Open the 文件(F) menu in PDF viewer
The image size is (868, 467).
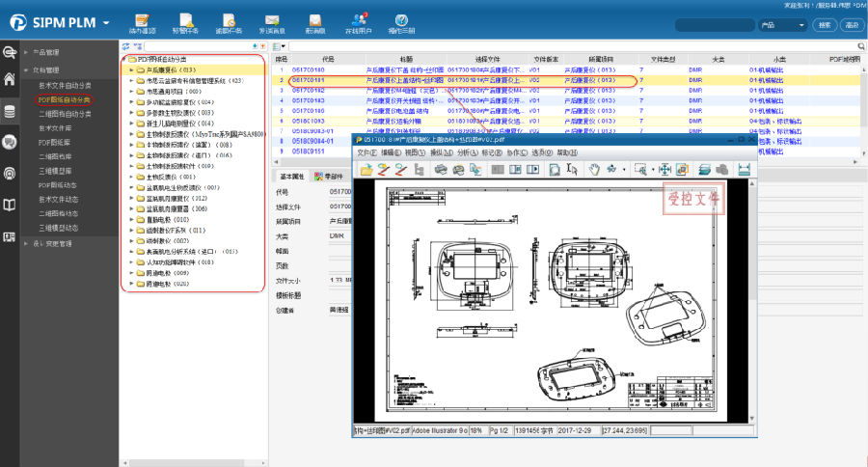[x=366, y=152]
